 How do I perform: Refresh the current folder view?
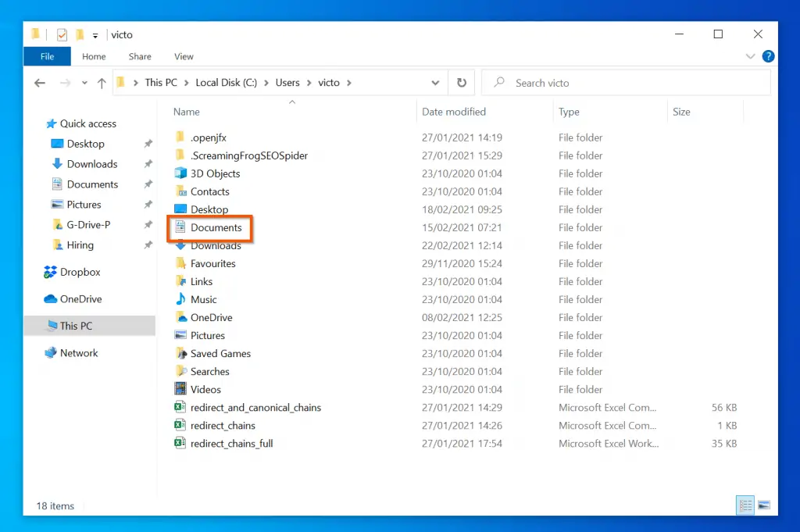coord(461,83)
